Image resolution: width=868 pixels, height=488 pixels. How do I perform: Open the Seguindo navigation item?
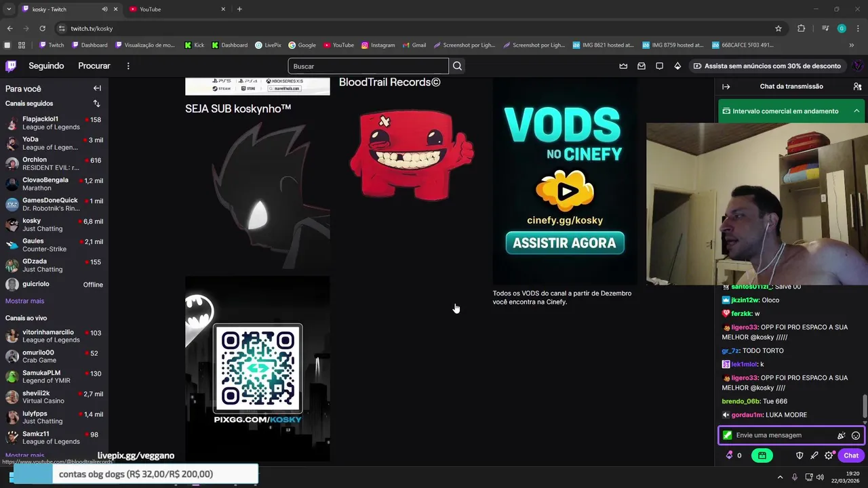click(x=46, y=66)
